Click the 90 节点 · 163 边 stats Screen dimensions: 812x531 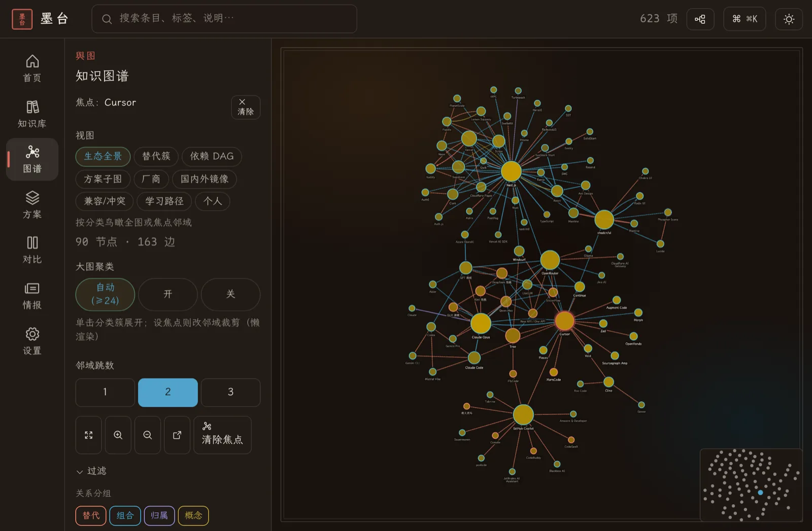tap(125, 242)
